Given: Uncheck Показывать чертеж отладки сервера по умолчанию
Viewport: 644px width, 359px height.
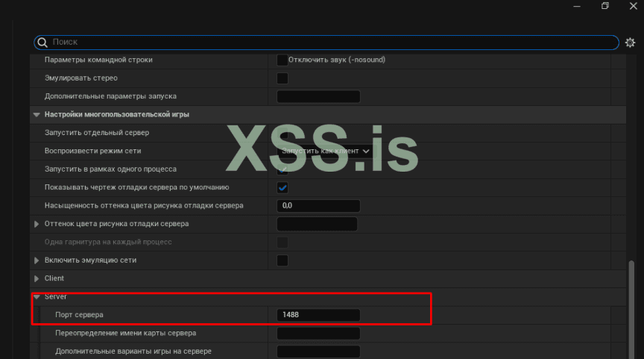Looking at the screenshot, I should click(x=282, y=187).
